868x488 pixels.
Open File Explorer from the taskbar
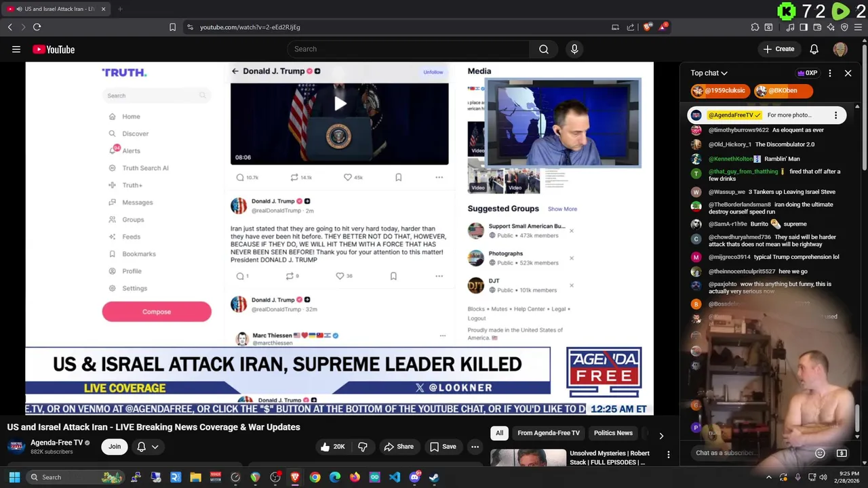(x=195, y=477)
